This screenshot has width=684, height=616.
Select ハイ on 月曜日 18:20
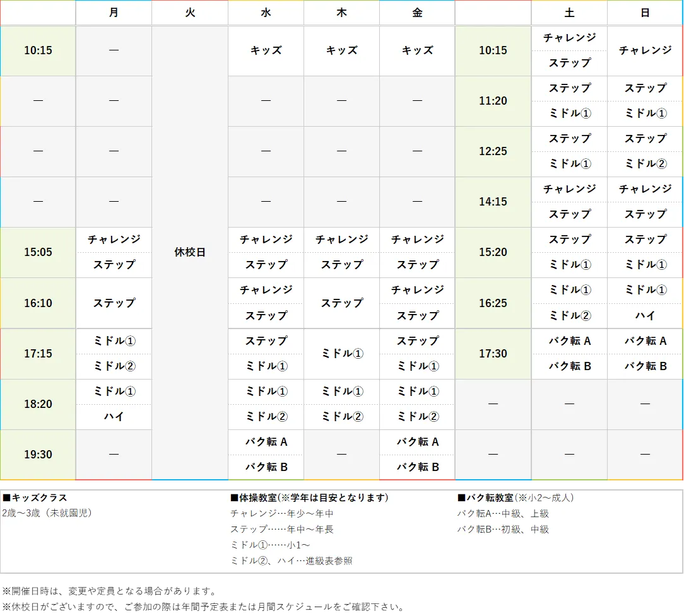(114, 416)
